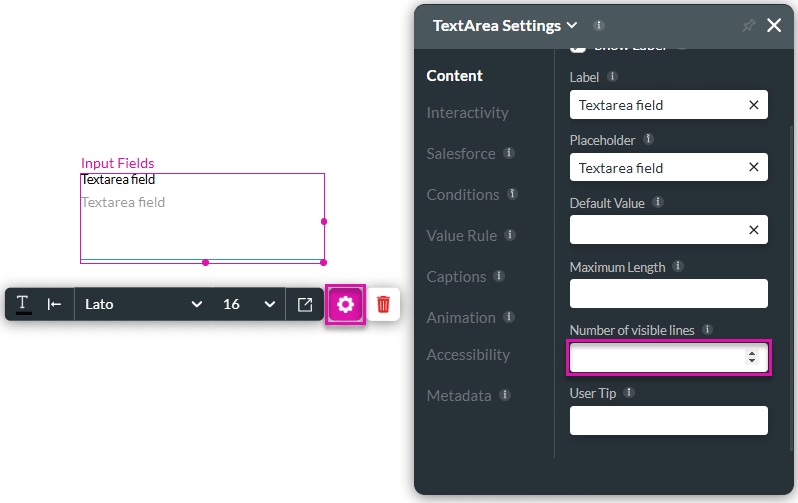Viewport: 798px width, 503px height.
Task: Clear the Default Value field with X
Action: pyautogui.click(x=753, y=231)
